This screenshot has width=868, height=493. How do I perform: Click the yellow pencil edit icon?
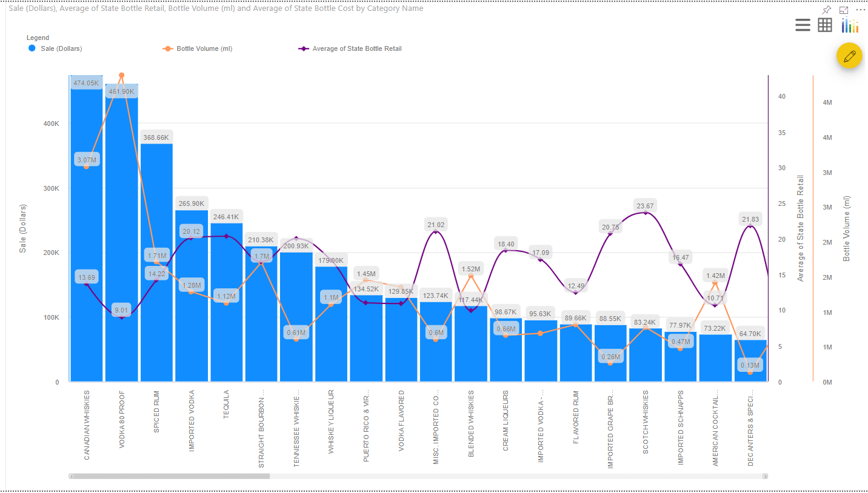(849, 55)
